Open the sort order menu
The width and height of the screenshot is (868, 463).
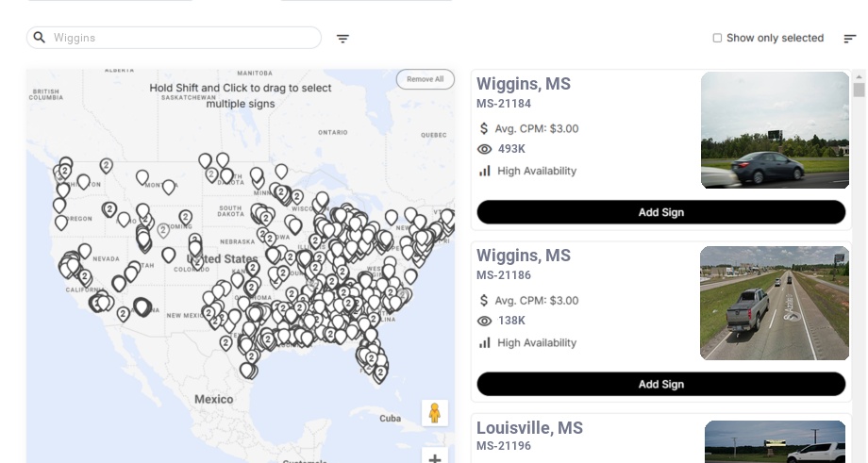[x=850, y=39]
